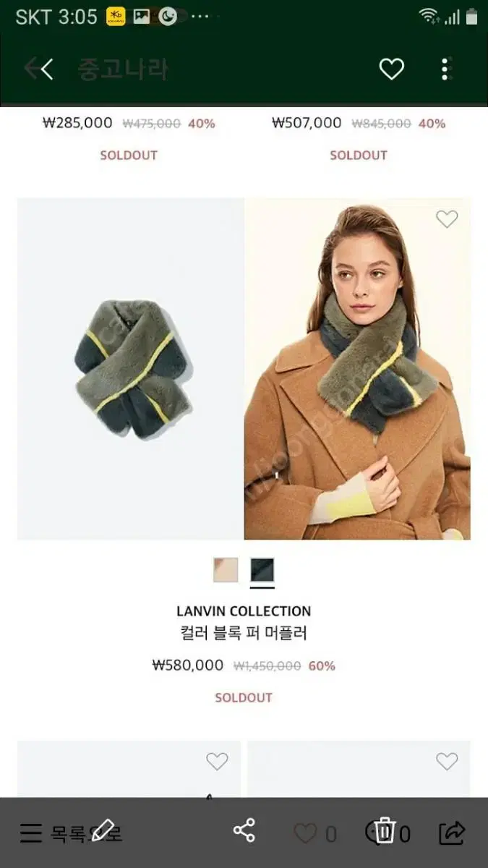Tap the back arrow in header
The height and width of the screenshot is (868, 488).
[39, 69]
